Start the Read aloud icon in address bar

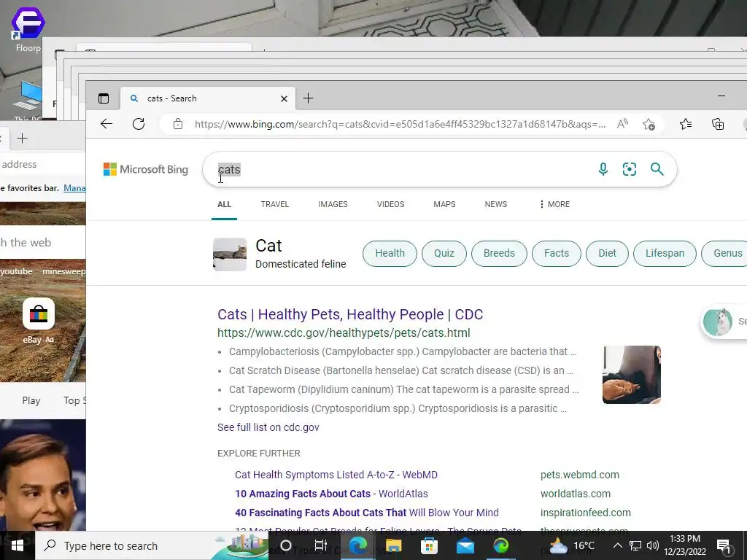point(622,124)
